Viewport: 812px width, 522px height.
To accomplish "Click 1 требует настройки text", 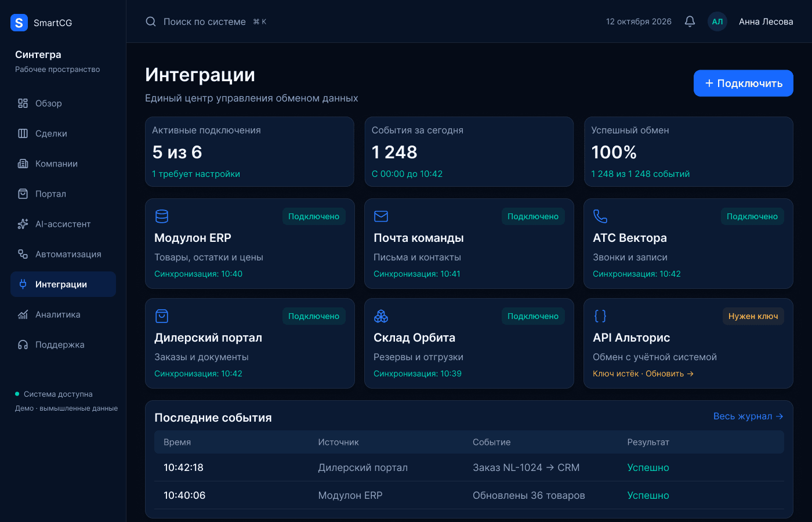I will 196,174.
